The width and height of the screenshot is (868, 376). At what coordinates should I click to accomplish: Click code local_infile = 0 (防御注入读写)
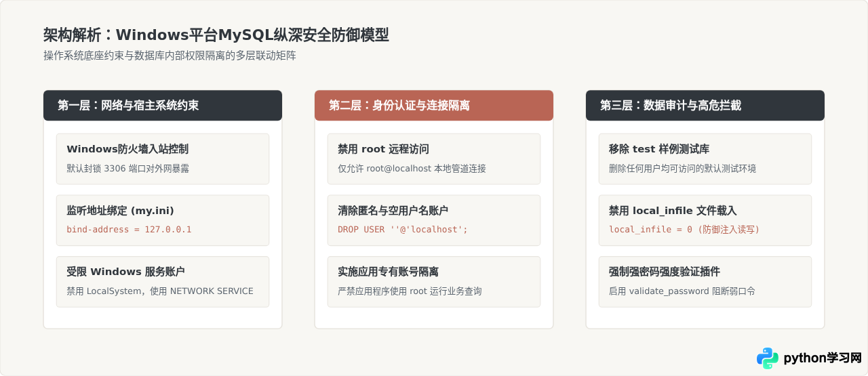684,229
